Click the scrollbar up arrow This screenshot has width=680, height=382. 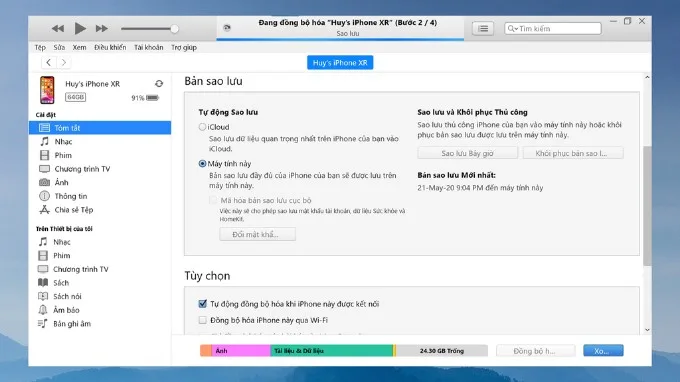pyautogui.click(x=647, y=77)
